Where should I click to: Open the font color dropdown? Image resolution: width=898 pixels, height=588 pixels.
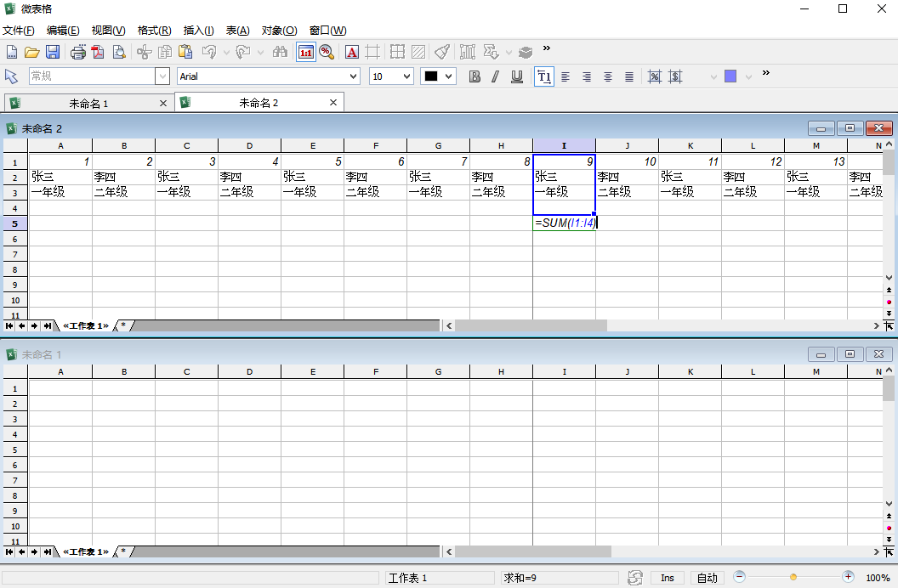(x=448, y=76)
